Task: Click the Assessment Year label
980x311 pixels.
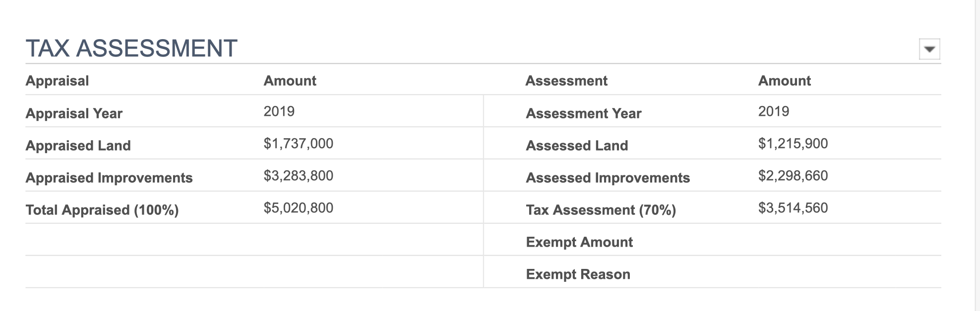Action: click(x=584, y=113)
